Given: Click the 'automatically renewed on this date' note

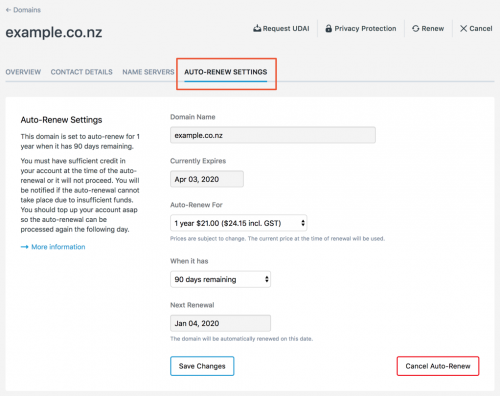Looking at the screenshot, I should pyautogui.click(x=241, y=339).
